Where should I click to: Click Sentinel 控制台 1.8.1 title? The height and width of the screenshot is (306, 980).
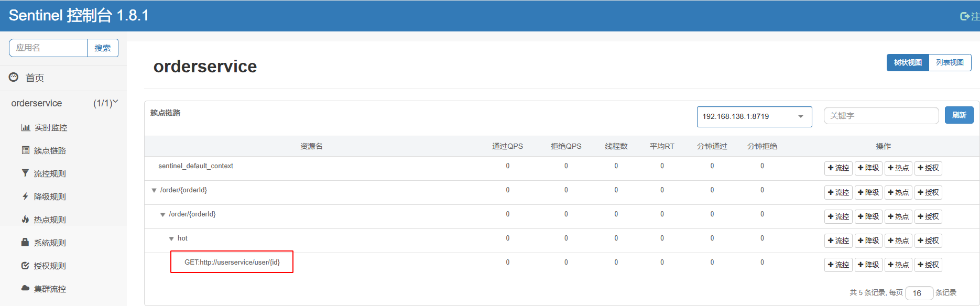(x=79, y=15)
